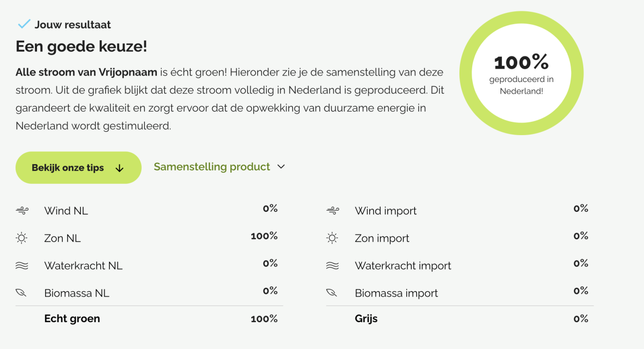The image size is (644, 349).
Task: Select the Waterkracht import waves icon
Action: click(x=333, y=264)
